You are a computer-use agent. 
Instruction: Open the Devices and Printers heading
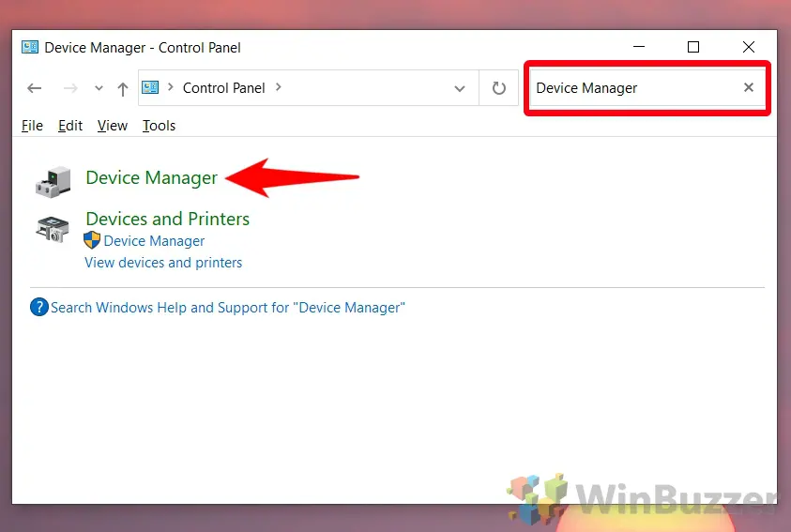coord(167,219)
